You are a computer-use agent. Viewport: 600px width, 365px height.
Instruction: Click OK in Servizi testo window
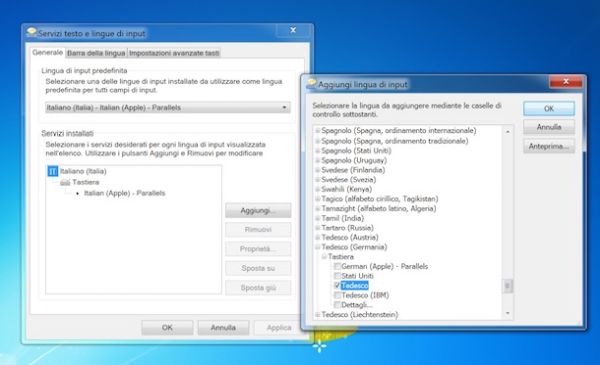pos(167,328)
